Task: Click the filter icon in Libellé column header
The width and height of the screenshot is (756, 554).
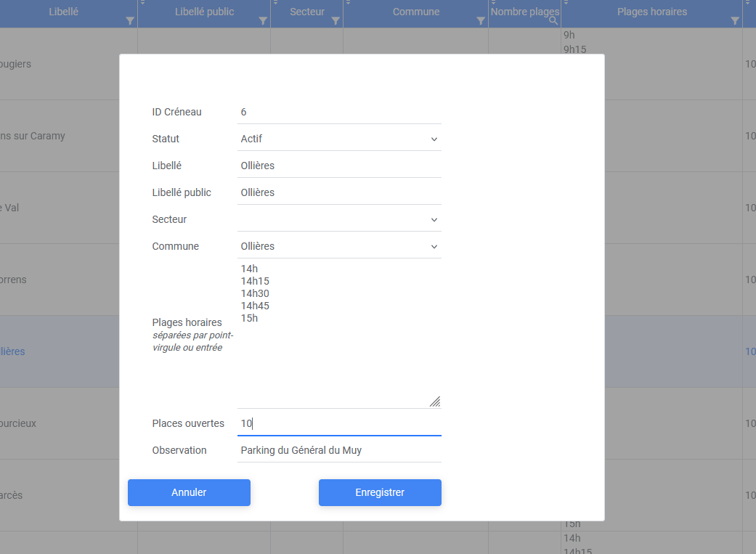Action: point(130,21)
